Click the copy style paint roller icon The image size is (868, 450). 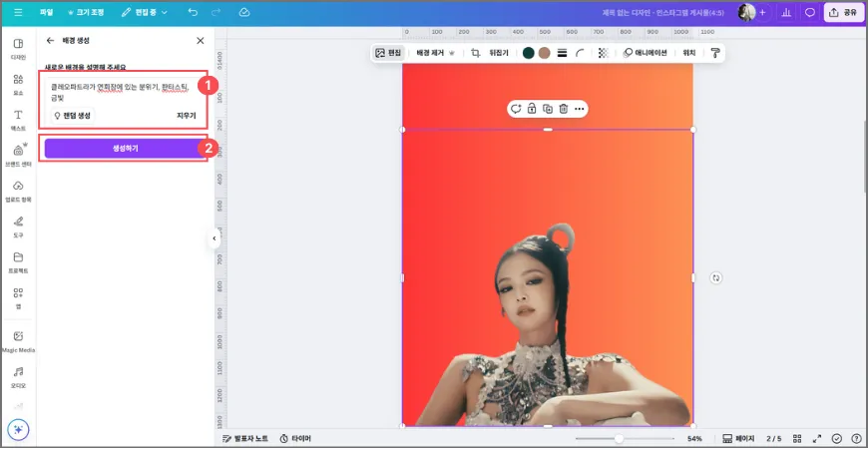pos(714,53)
